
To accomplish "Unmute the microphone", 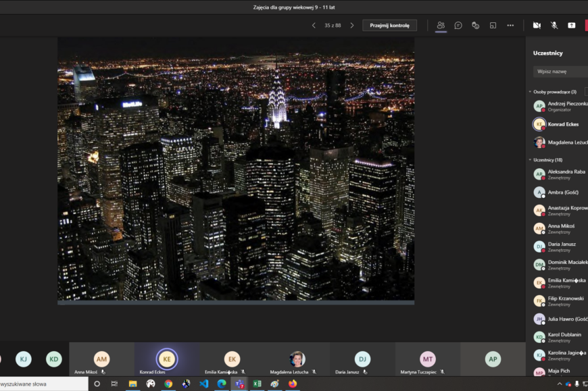I will point(554,26).
